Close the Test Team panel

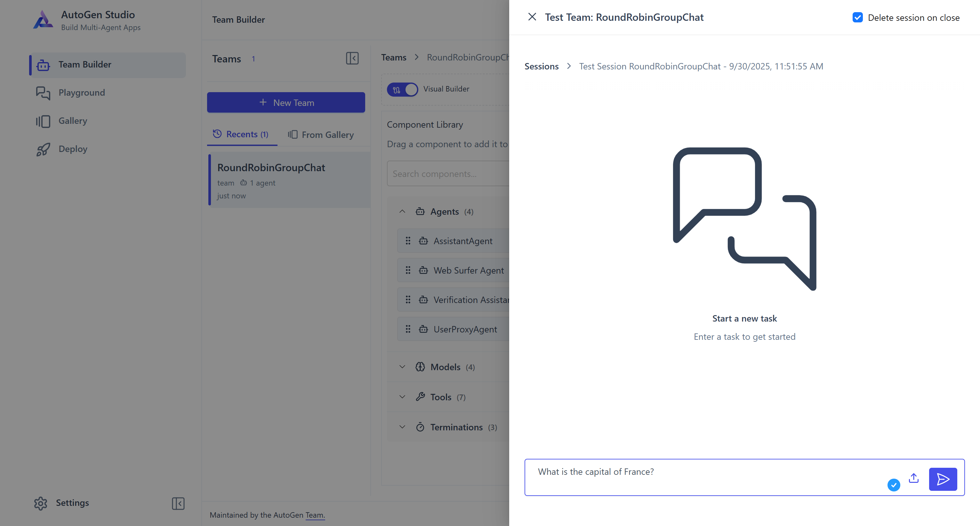coord(532,17)
